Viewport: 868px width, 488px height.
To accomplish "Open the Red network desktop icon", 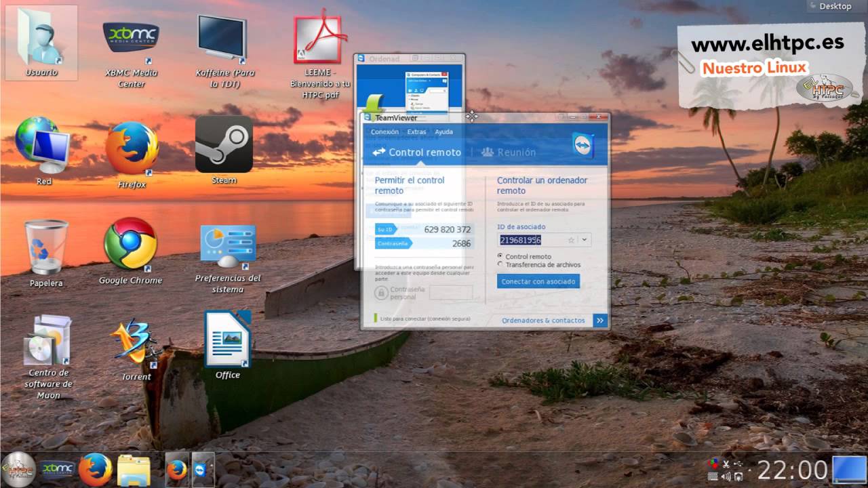I will pyautogui.click(x=43, y=151).
